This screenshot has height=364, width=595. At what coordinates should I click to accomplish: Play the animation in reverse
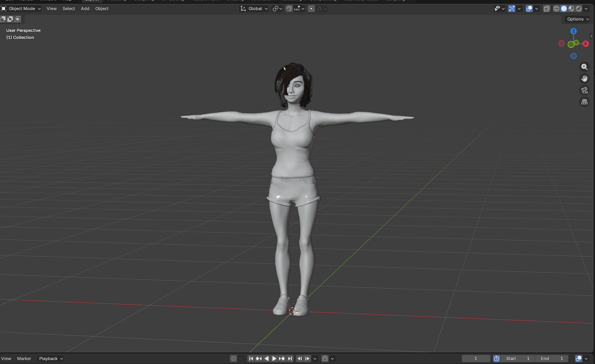266,358
